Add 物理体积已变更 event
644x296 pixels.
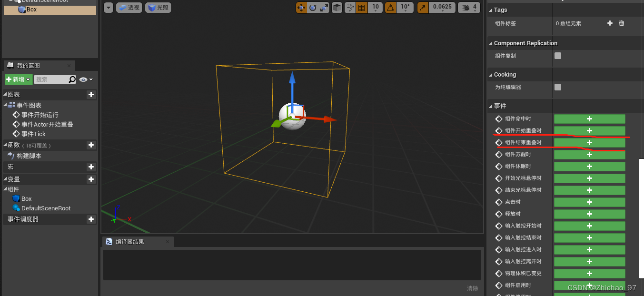589,274
